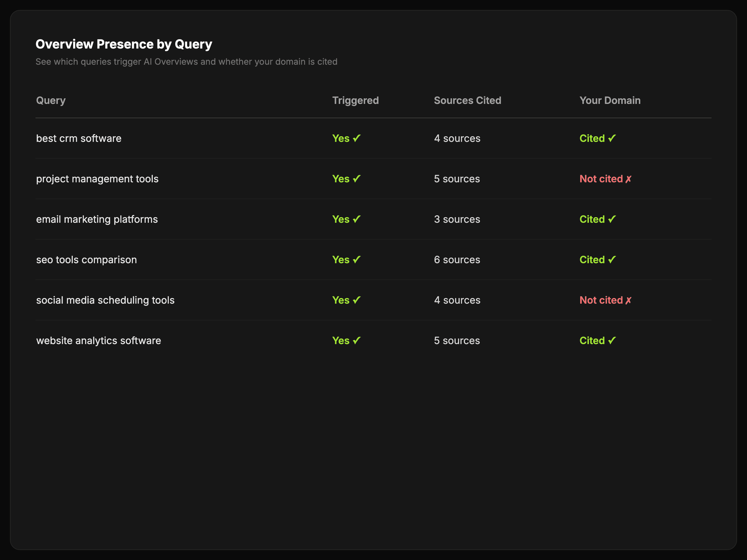Click the Cited checkmark for email marketing platforms
Screen dimensions: 747x560
click(612, 219)
